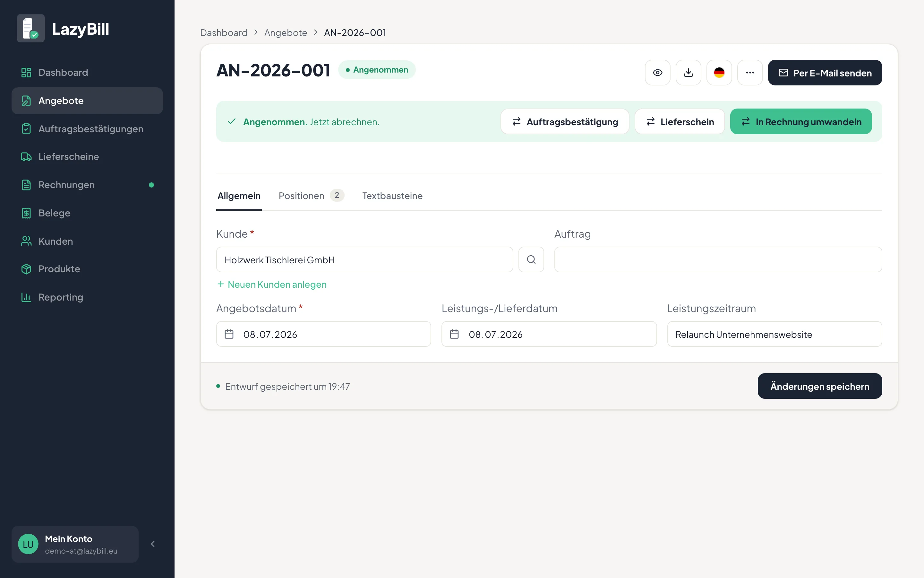This screenshot has width=924, height=578.
Task: Click the Angenommen status badge
Action: [x=377, y=70]
